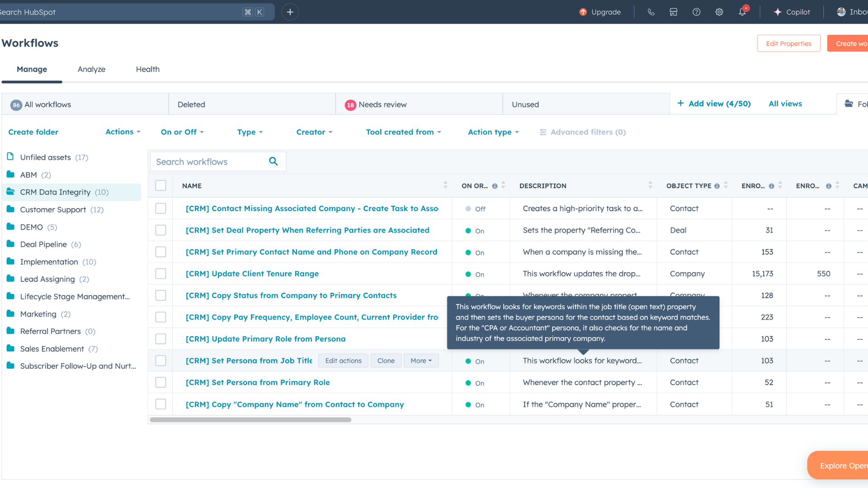Click the Edit Properties button
The image size is (868, 488).
click(788, 43)
